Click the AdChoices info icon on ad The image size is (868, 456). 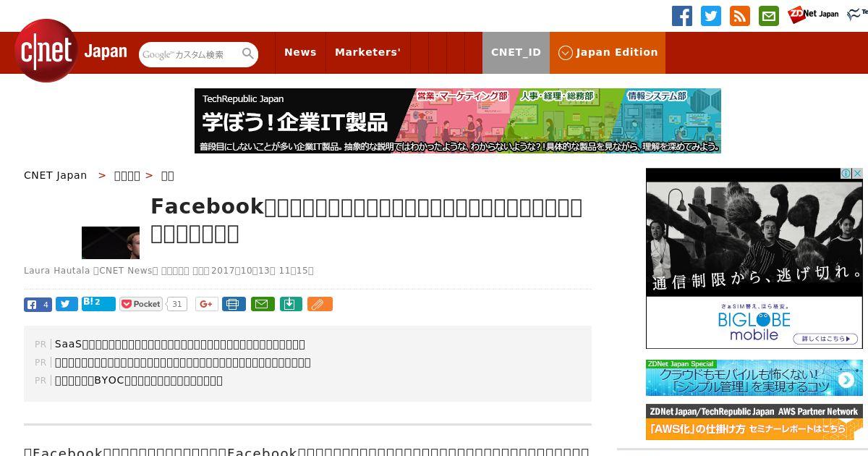coord(846,174)
